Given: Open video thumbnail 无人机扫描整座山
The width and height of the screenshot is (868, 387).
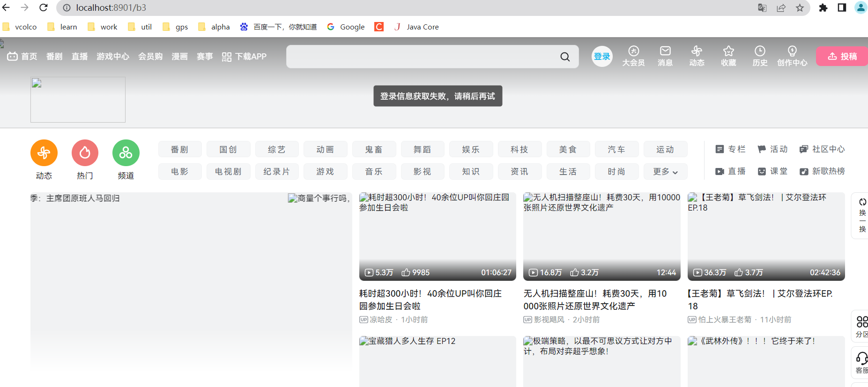Looking at the screenshot, I should (602, 236).
